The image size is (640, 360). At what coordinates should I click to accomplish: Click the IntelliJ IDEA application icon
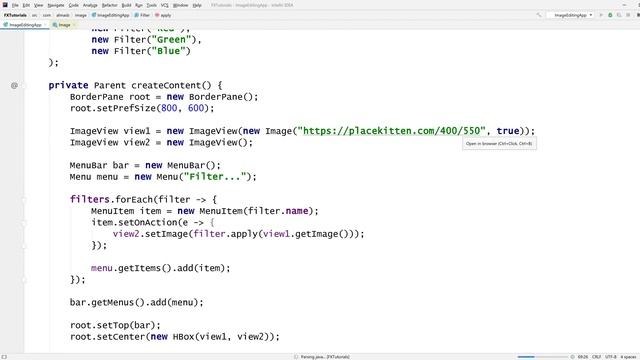tap(5, 5)
